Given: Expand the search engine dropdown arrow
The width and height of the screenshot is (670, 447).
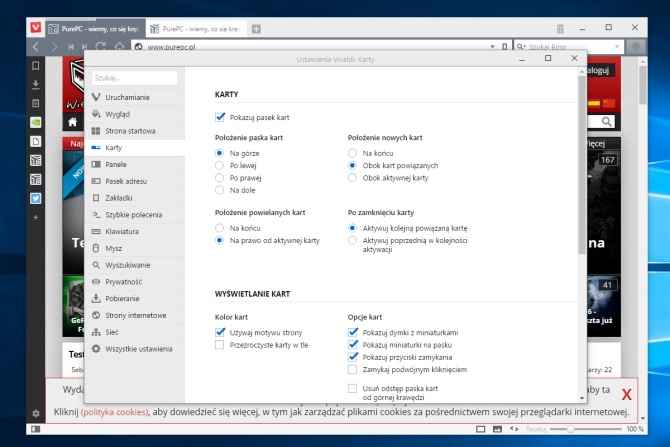Looking at the screenshot, I should [x=617, y=47].
